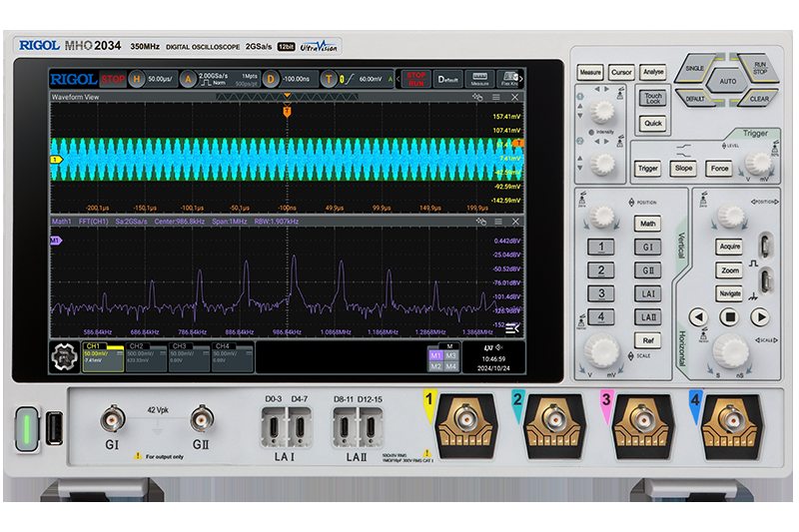This screenshot has width=799, height=532.
Task: Tap the Measure icon in the top toolbar
Action: (480, 78)
